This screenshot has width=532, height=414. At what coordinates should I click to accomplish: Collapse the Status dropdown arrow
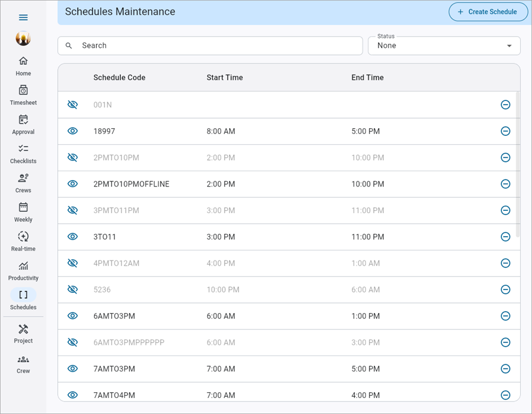coord(508,45)
